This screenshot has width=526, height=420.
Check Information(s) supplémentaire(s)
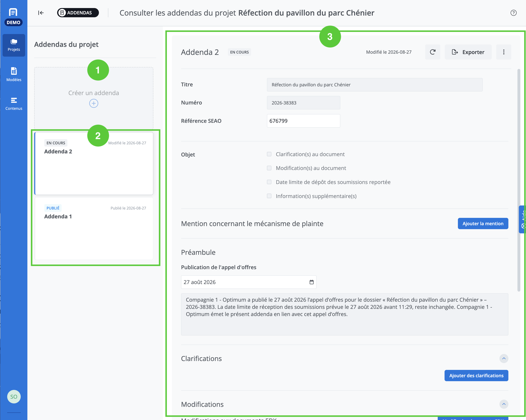[269, 196]
